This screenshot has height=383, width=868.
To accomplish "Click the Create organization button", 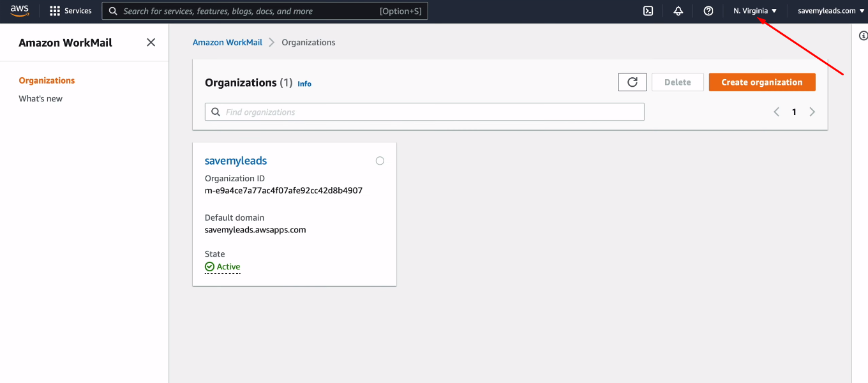I will [762, 82].
